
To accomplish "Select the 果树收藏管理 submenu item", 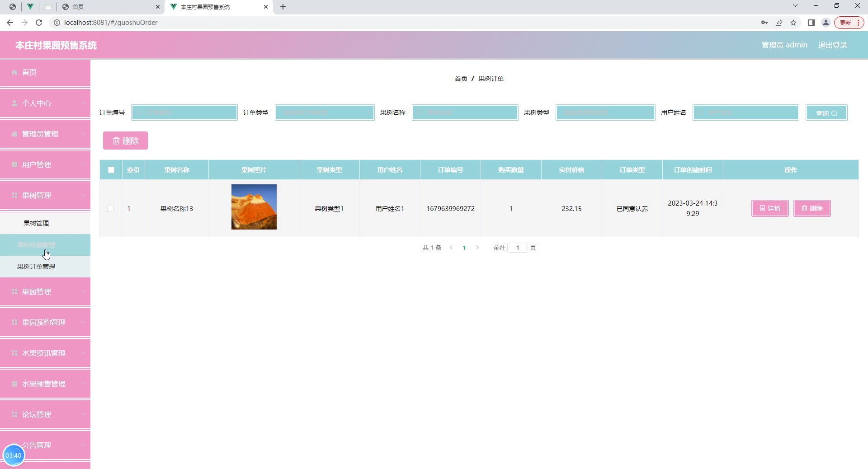I will click(45, 245).
